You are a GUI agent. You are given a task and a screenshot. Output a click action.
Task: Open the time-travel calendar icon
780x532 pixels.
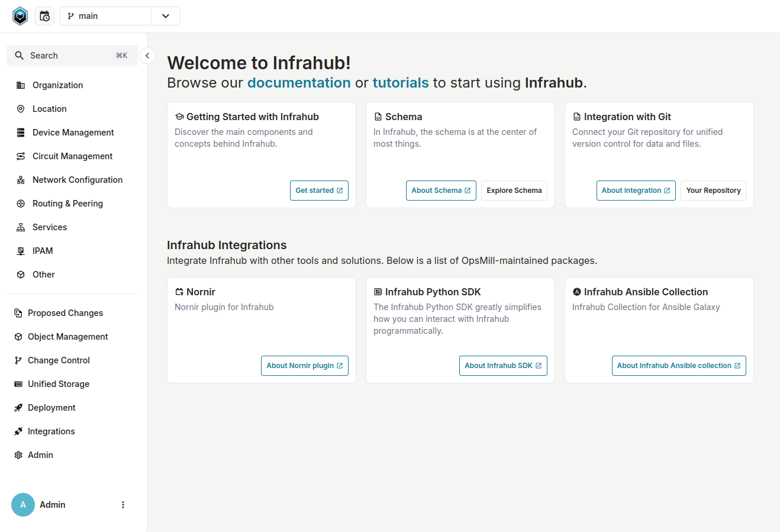[x=44, y=16]
